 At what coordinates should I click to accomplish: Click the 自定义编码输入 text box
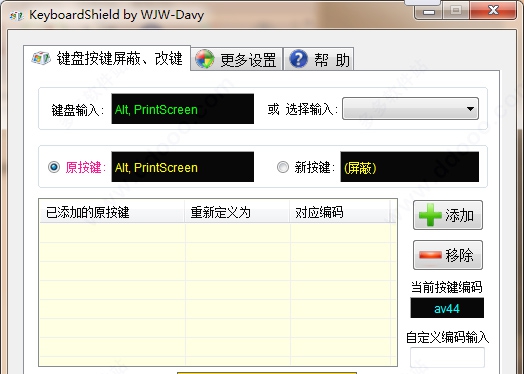point(447,357)
